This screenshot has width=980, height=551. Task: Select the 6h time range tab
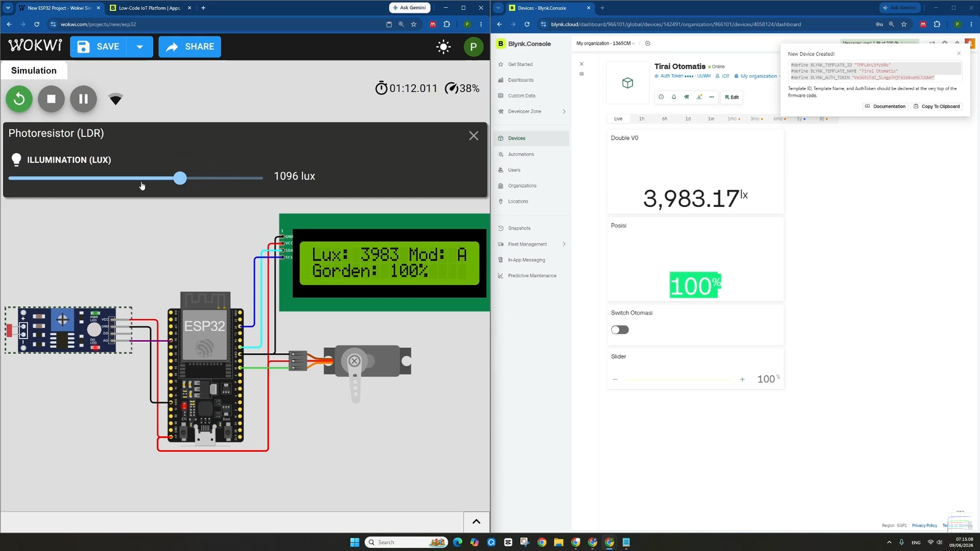coord(665,119)
